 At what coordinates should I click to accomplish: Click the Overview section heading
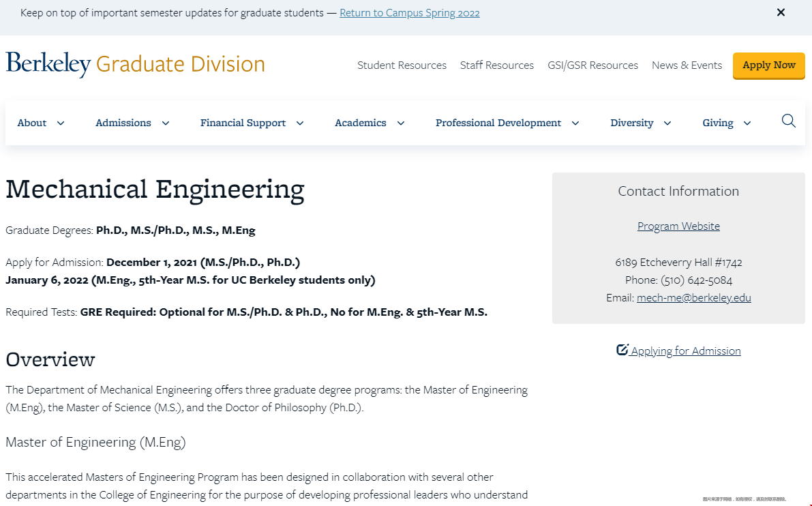point(50,359)
